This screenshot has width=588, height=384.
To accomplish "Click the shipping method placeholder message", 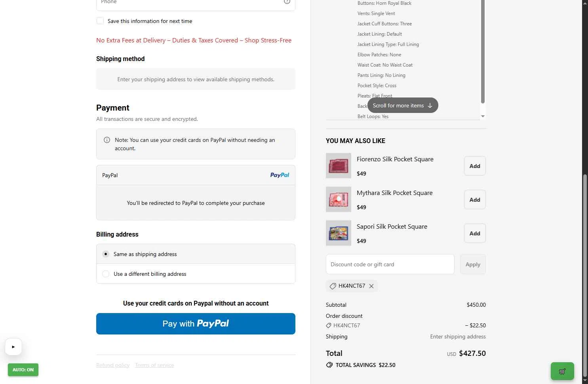I will pyautogui.click(x=196, y=79).
